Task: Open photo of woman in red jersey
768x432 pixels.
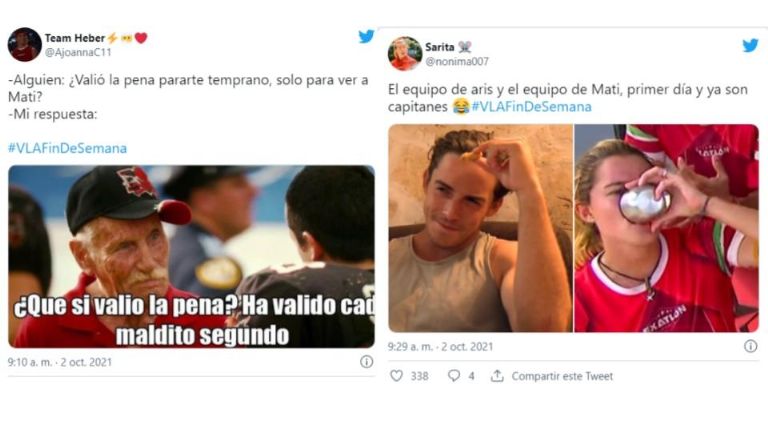Action: [666, 228]
